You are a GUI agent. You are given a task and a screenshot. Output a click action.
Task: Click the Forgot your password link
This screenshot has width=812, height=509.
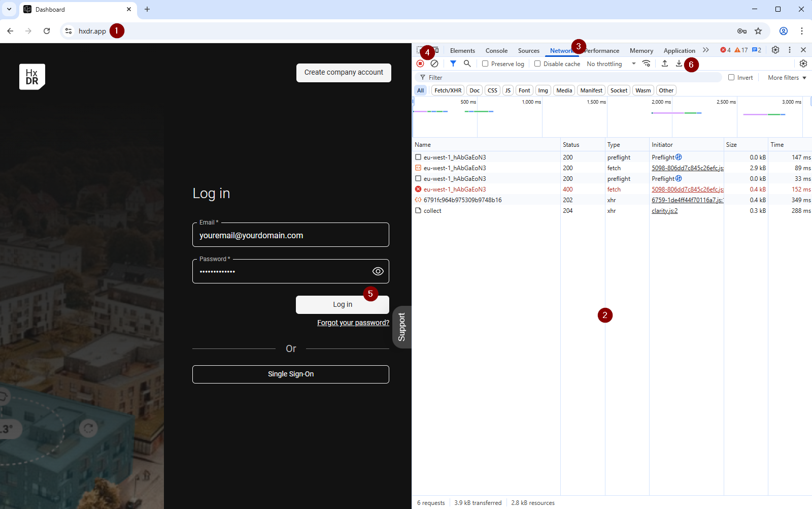[x=353, y=323]
